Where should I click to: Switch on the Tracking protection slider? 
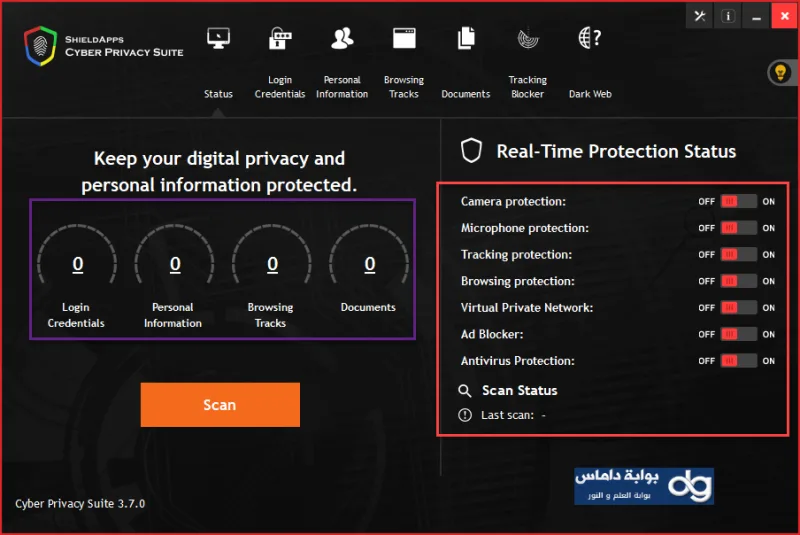coord(738,254)
